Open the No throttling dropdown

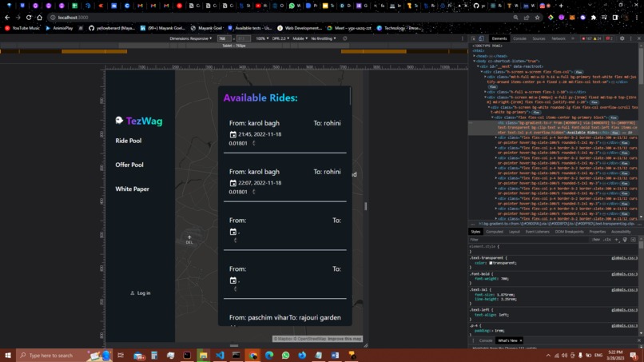(x=324, y=38)
